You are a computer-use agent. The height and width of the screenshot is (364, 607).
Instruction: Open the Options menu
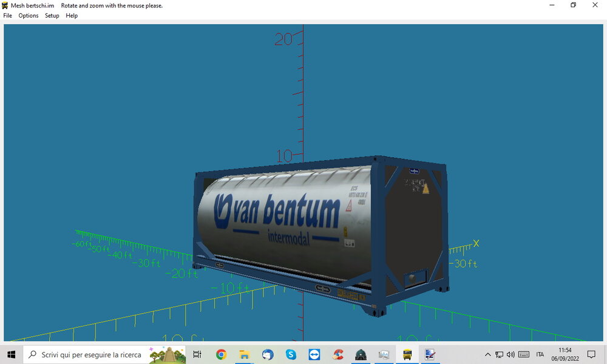tap(29, 16)
